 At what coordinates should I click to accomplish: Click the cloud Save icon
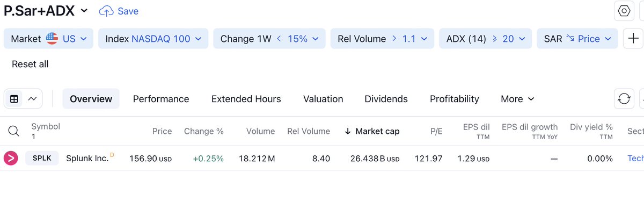[x=106, y=11]
